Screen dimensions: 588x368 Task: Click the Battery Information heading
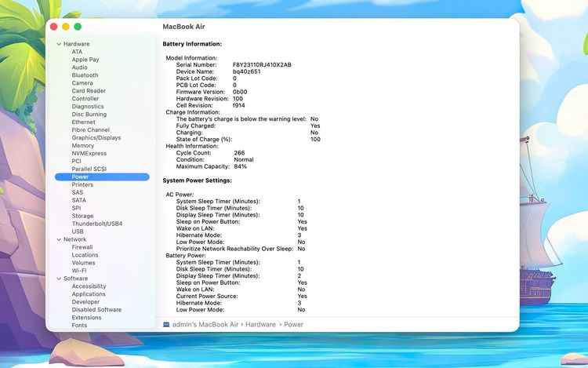click(x=192, y=44)
